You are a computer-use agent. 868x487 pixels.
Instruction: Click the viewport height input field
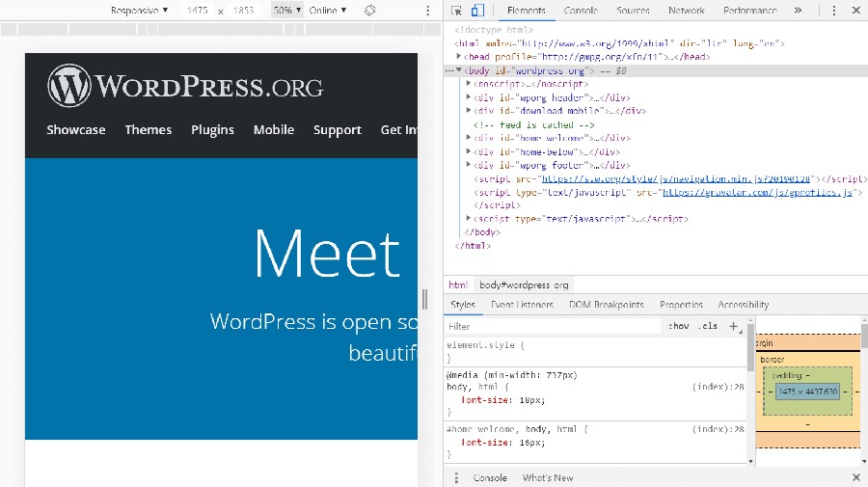[x=243, y=10]
